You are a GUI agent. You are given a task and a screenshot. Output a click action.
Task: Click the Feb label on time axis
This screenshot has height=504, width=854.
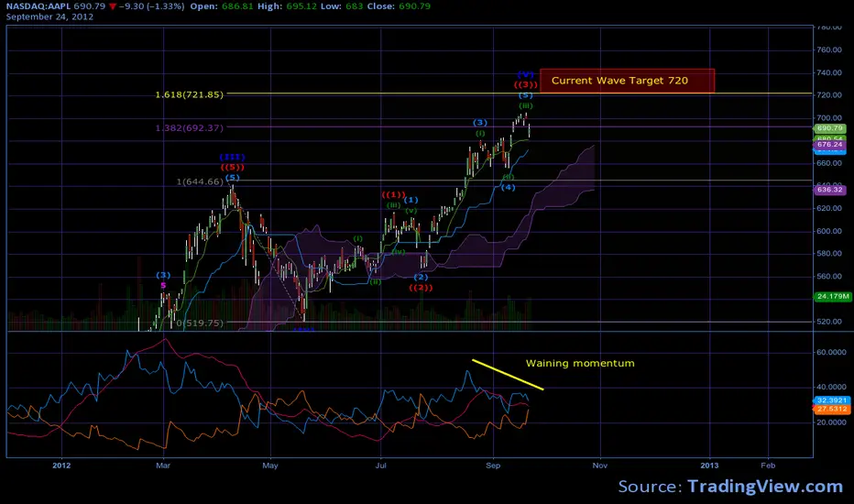click(x=768, y=466)
